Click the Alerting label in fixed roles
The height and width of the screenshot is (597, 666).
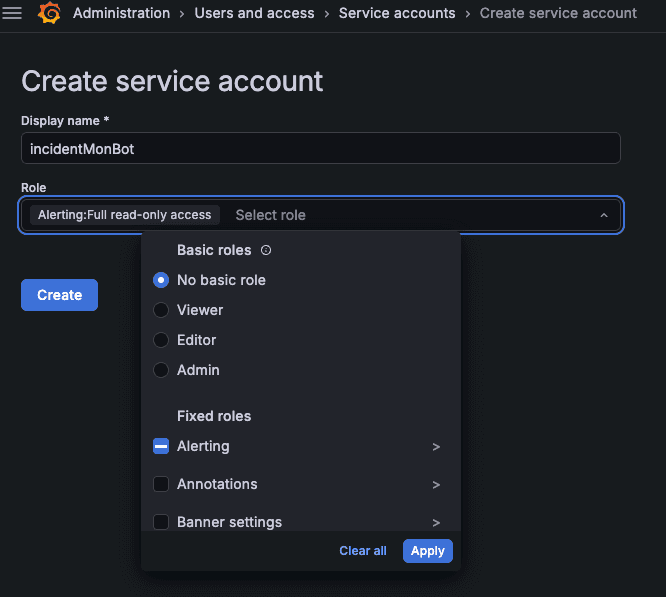[203, 446]
